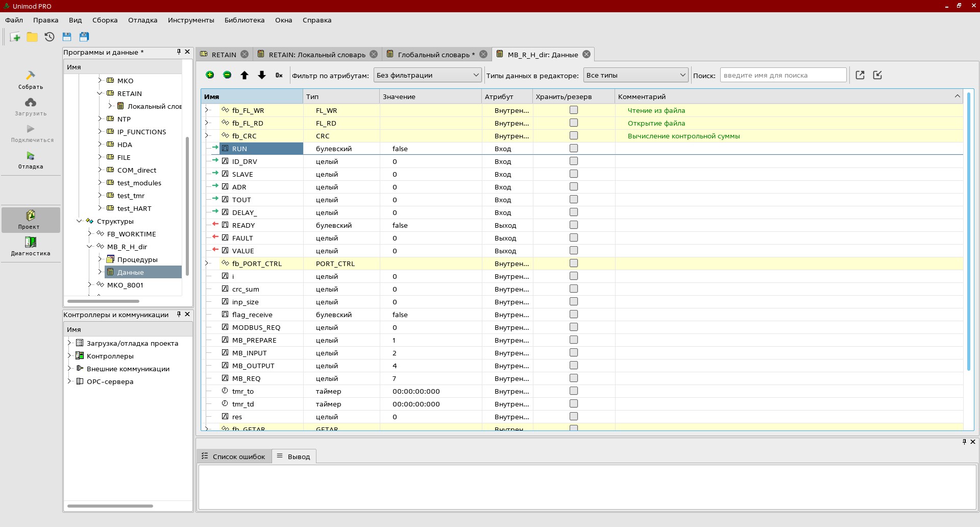980x527 pixels.
Task: Open the Фильтр по атрибутам dropdown
Action: [428, 75]
